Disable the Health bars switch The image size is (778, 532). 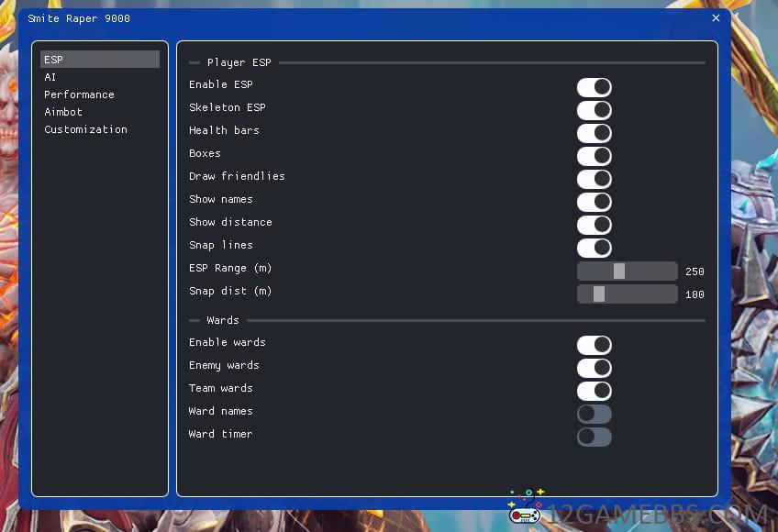(x=594, y=133)
